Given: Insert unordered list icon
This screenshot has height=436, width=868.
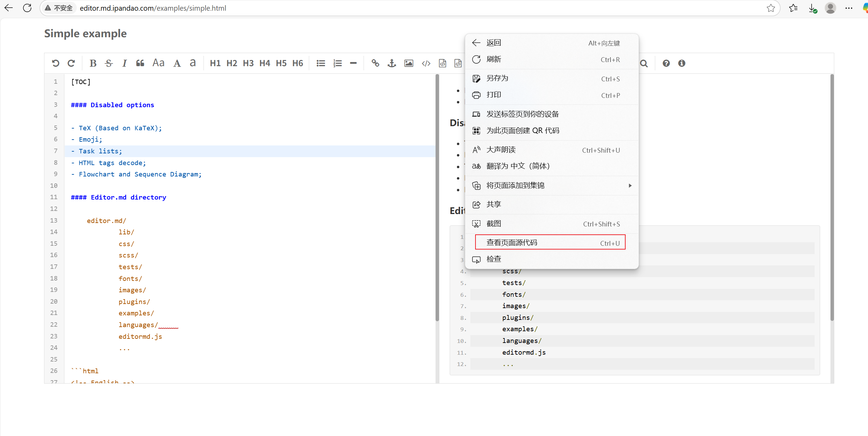Looking at the screenshot, I should pyautogui.click(x=321, y=63).
